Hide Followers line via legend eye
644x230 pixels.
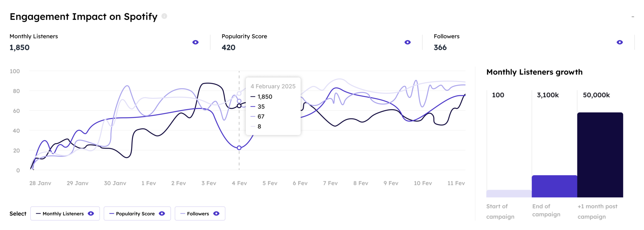coord(216,213)
